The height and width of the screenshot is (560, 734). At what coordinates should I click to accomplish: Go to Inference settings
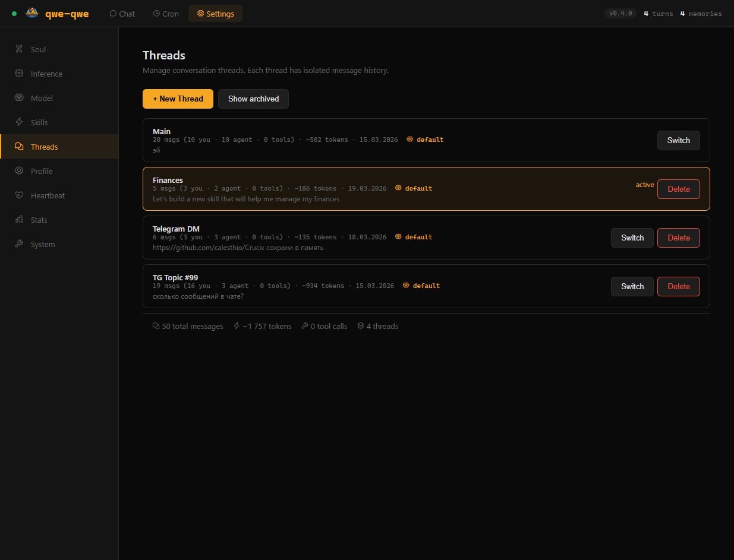59,74
